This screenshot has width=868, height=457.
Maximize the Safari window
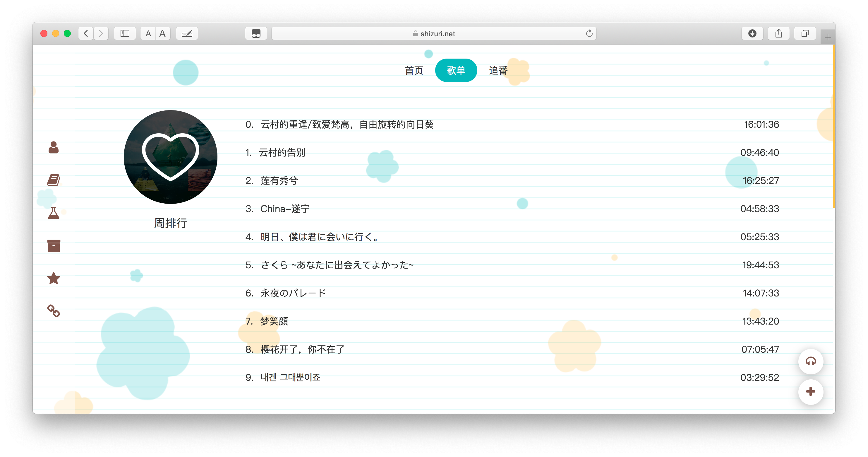point(67,33)
